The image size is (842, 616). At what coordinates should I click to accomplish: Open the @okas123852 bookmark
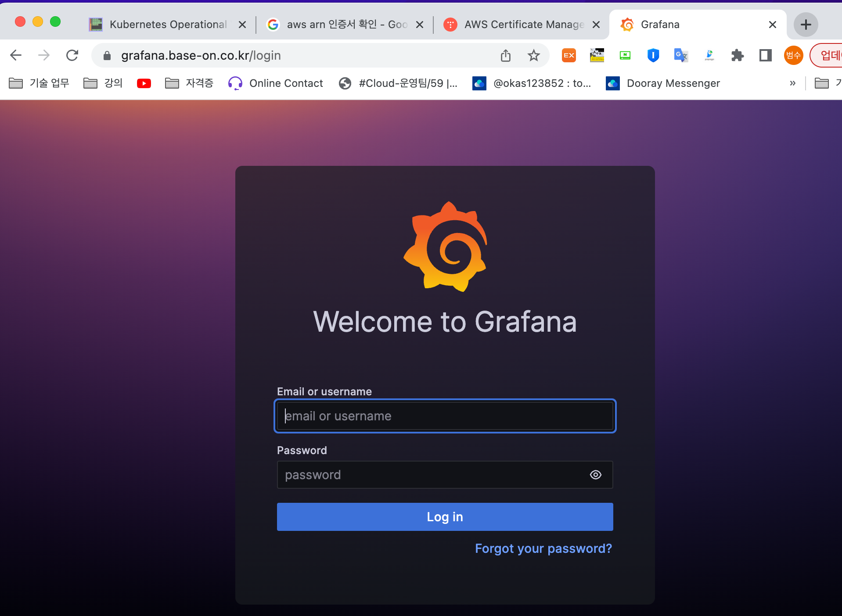pyautogui.click(x=532, y=83)
